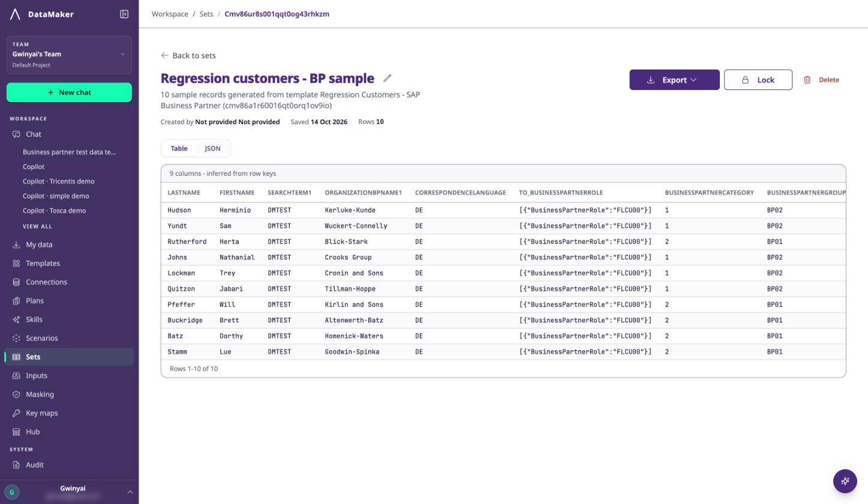The image size is (868, 504).
Task: Click the Hub store icon
Action: [16, 432]
